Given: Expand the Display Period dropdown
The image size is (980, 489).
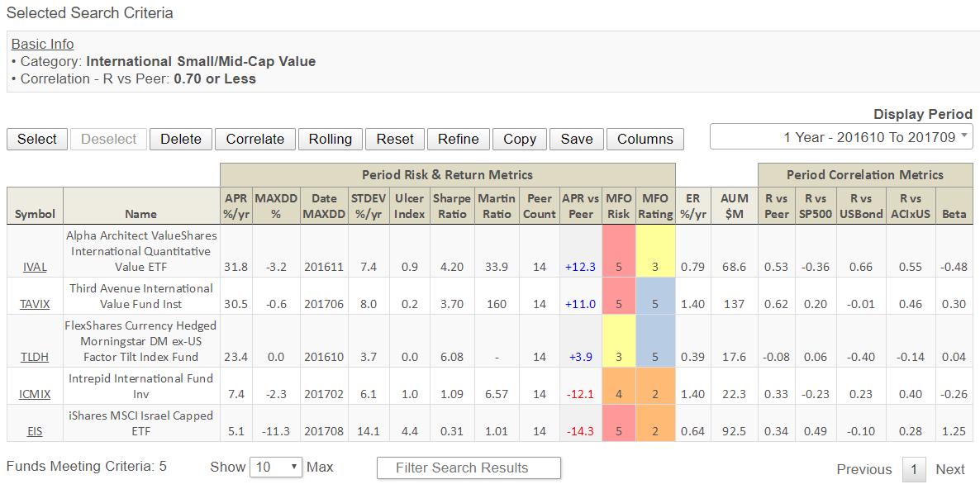Looking at the screenshot, I should pyautogui.click(x=840, y=137).
